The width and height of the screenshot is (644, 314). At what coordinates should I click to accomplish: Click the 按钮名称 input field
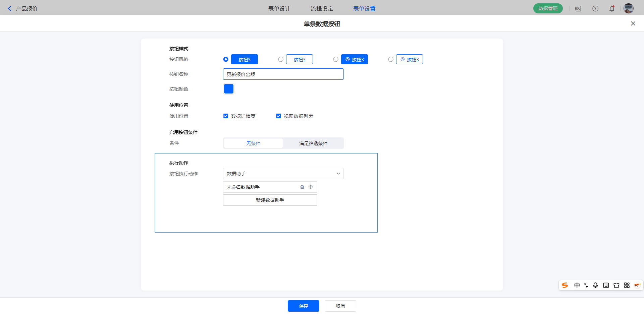coord(283,74)
